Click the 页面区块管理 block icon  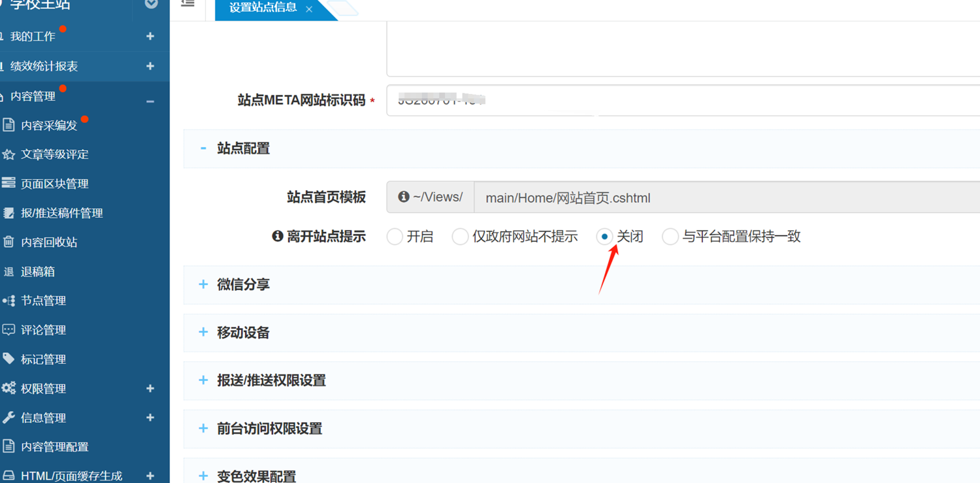[x=8, y=184]
